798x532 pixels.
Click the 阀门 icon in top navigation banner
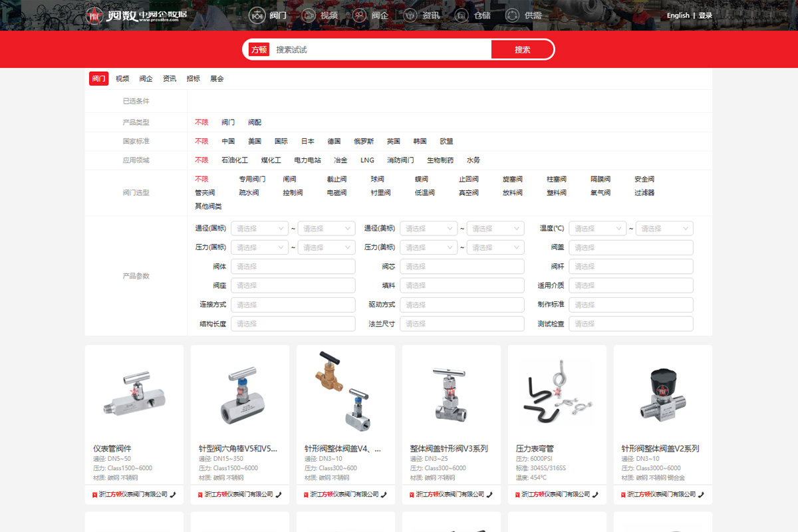click(x=257, y=15)
